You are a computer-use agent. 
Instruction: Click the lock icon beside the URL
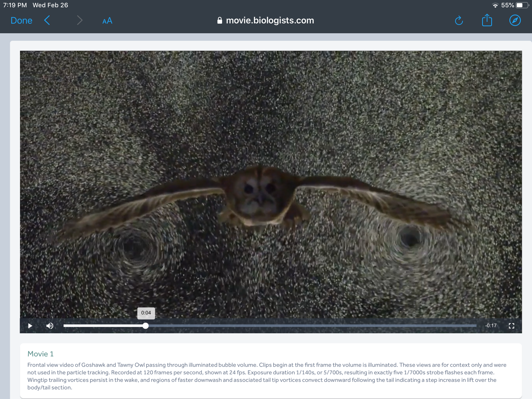point(220,21)
